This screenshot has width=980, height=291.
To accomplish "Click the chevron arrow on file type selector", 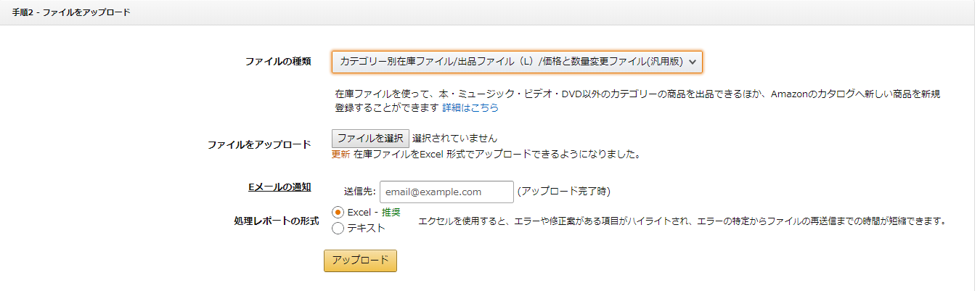I will [693, 62].
